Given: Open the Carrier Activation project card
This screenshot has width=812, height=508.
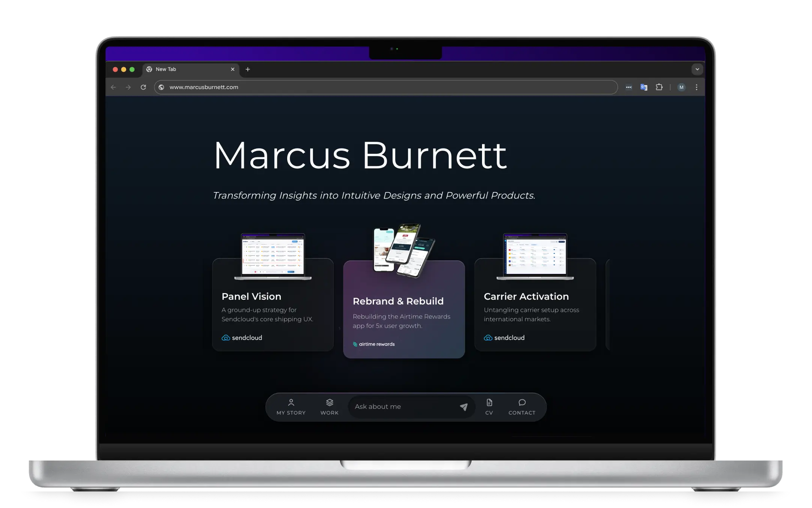Looking at the screenshot, I should point(535,304).
